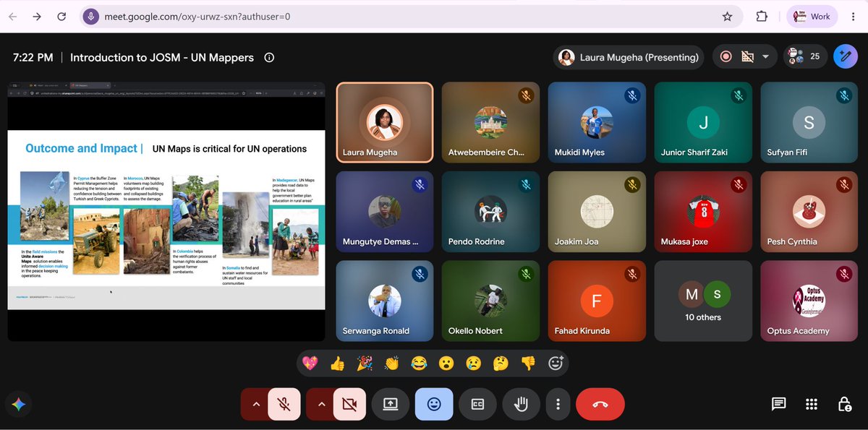Send the crying face reaction
Screen dimensions: 868x430
point(474,363)
